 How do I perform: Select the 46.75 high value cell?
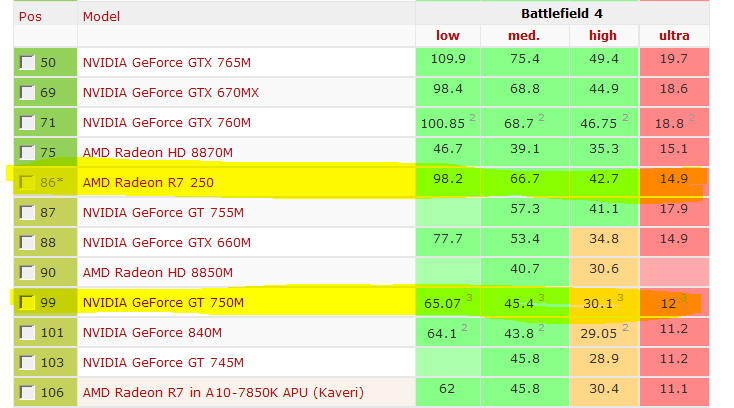604,122
